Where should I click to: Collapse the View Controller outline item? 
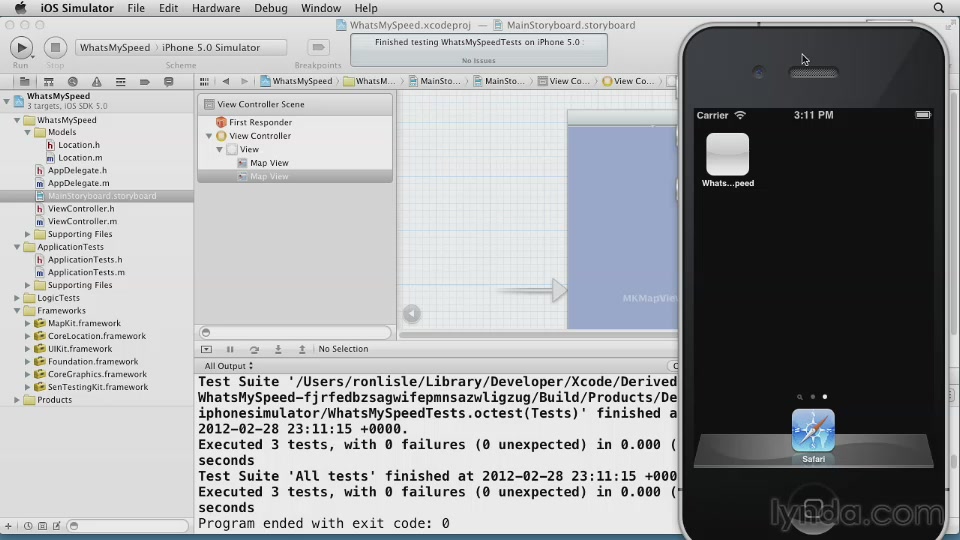tap(209, 136)
